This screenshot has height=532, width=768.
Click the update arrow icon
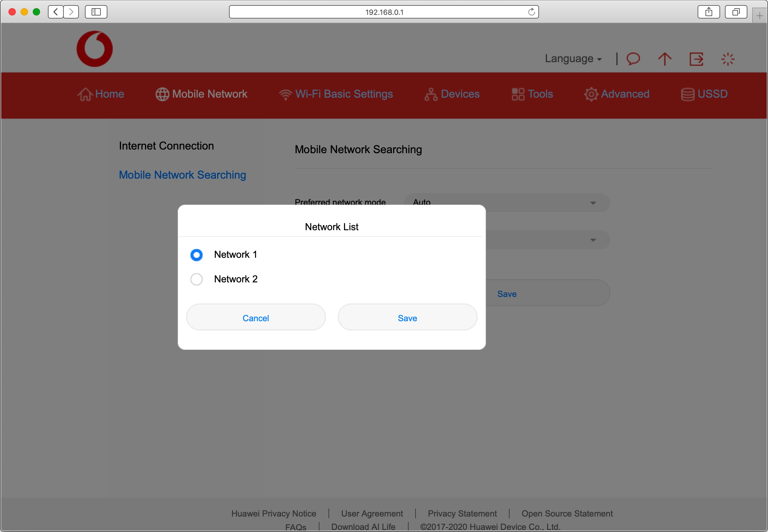click(664, 59)
